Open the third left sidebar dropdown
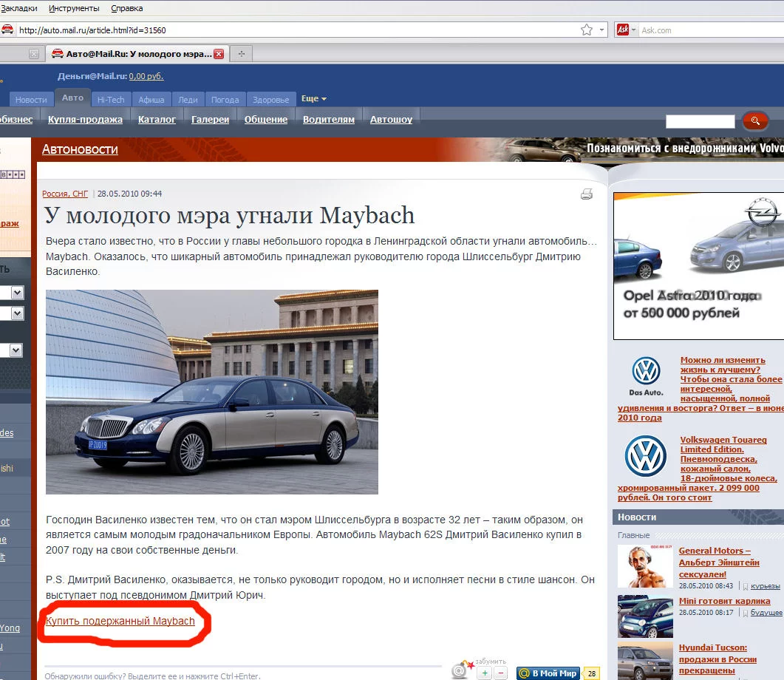 (16, 350)
